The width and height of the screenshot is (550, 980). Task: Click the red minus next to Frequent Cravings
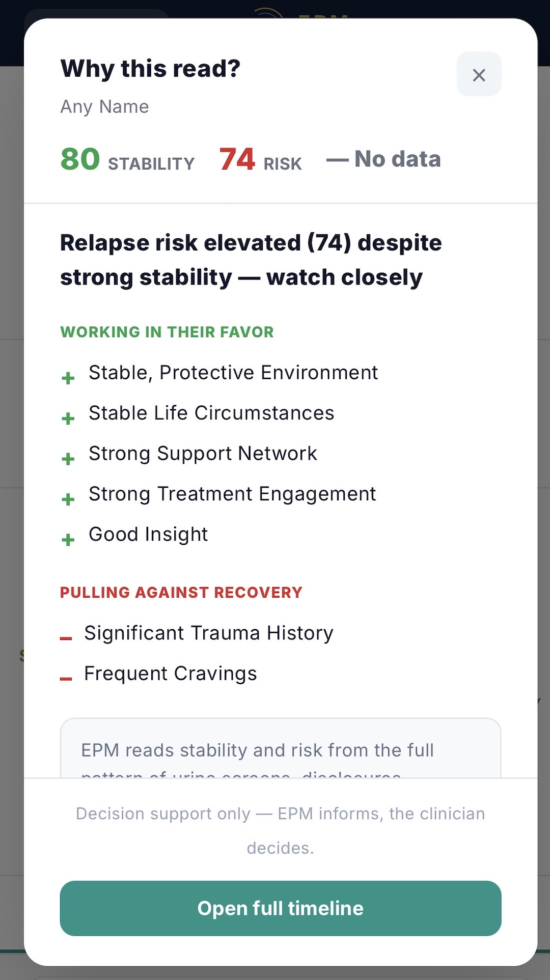[x=66, y=679]
